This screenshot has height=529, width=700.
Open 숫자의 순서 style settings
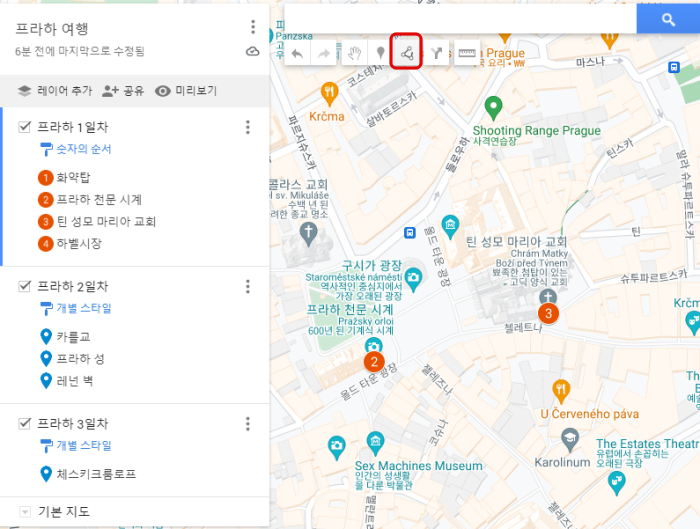pyautogui.click(x=75, y=149)
